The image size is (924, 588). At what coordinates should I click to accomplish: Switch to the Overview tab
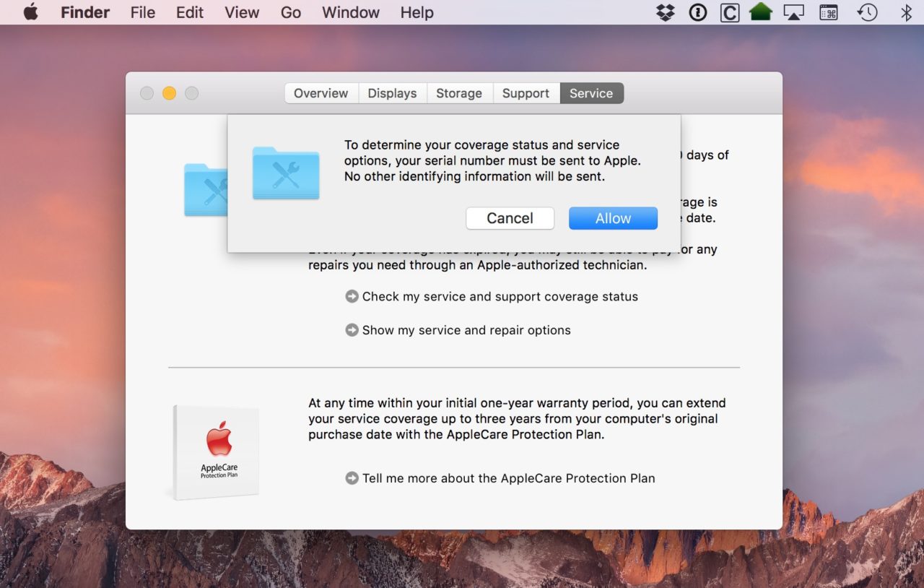[321, 93]
